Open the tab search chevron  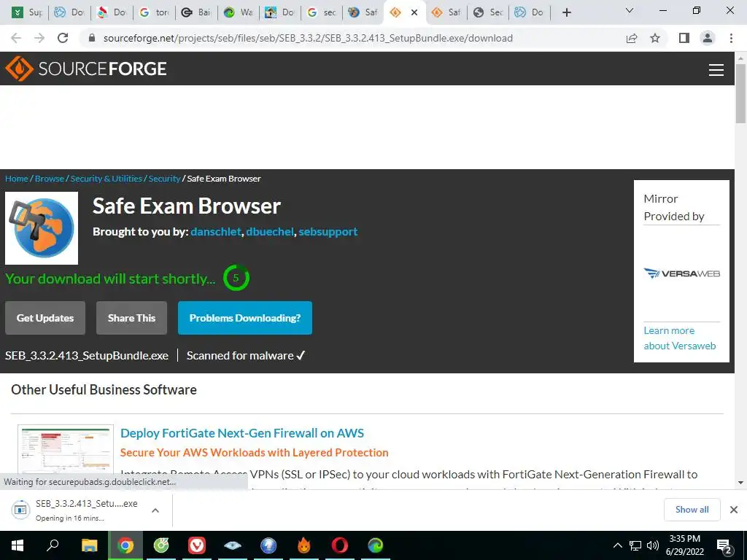coord(630,10)
